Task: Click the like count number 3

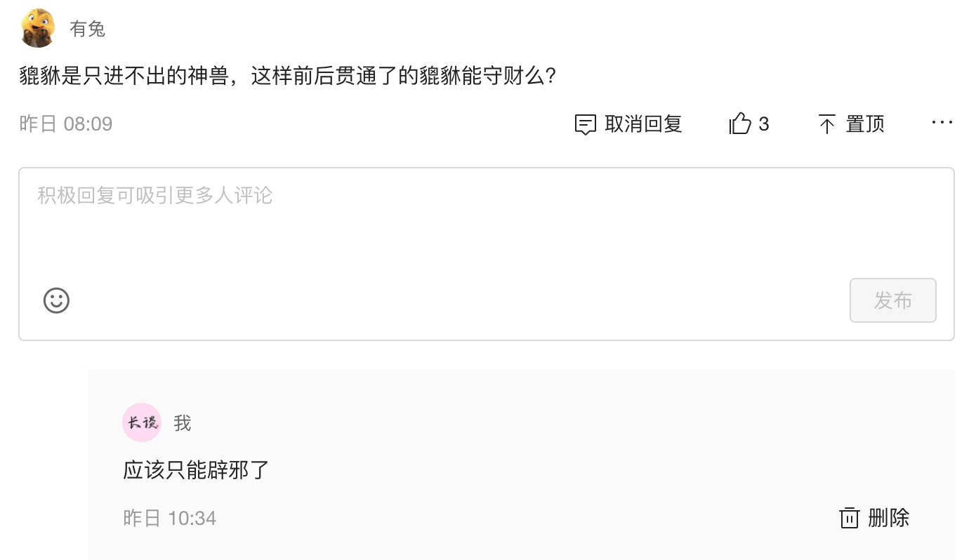Action: pos(765,124)
